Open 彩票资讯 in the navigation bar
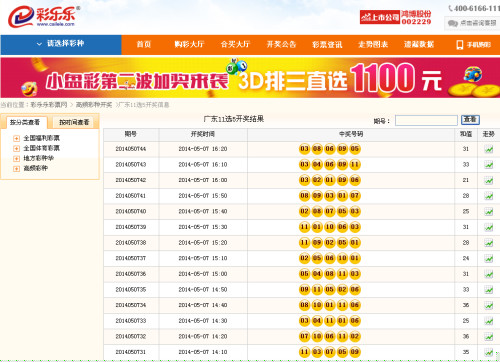500x362 pixels. (x=327, y=44)
